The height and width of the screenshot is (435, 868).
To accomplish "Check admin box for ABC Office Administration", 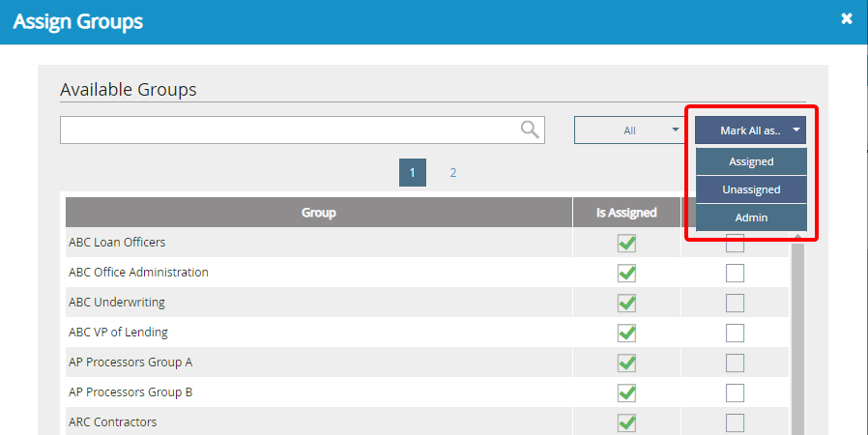I will 736,273.
